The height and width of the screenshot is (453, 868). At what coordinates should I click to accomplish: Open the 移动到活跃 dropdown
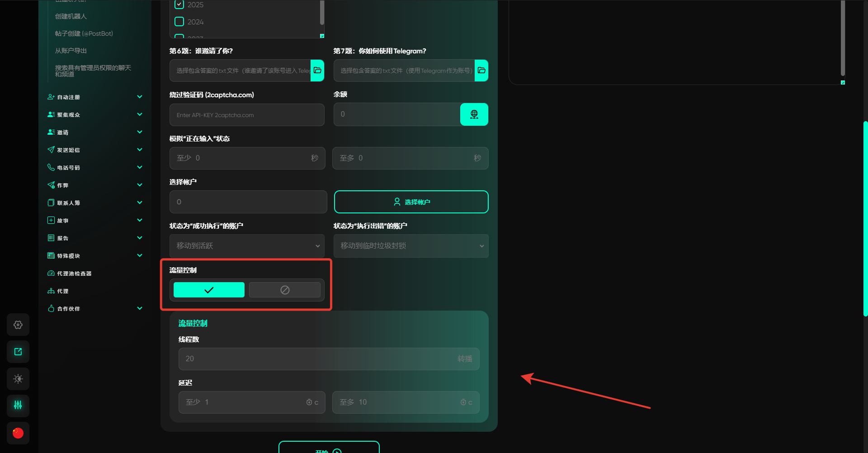pyautogui.click(x=247, y=246)
